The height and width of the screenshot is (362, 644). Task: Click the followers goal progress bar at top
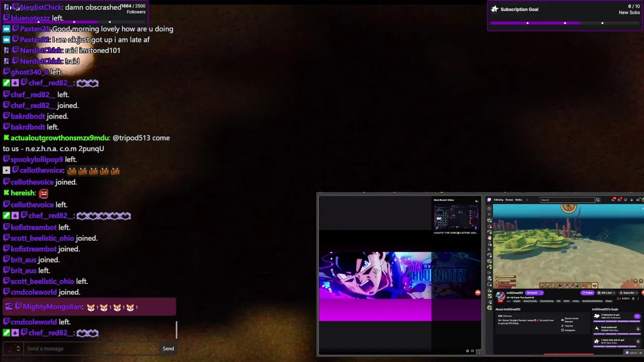click(x=74, y=22)
